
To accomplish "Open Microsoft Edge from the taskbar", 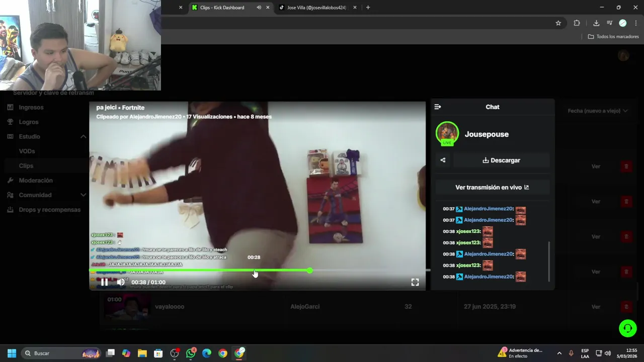I will tap(207, 353).
